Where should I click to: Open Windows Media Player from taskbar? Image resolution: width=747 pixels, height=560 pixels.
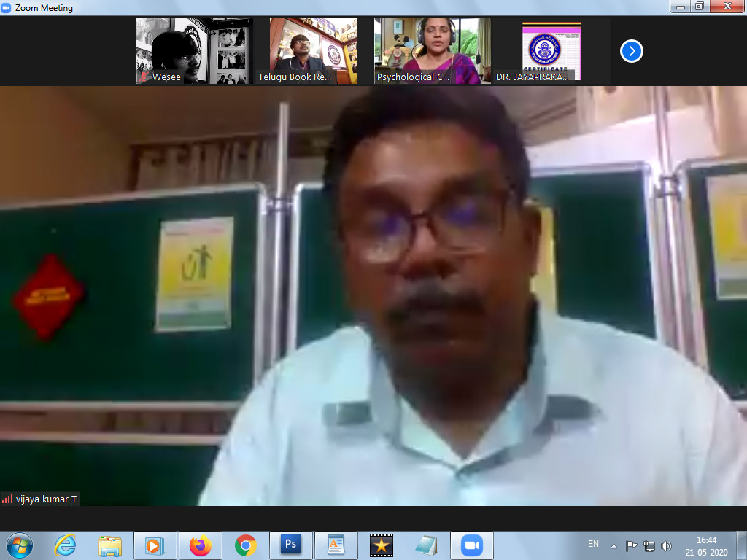(x=155, y=545)
